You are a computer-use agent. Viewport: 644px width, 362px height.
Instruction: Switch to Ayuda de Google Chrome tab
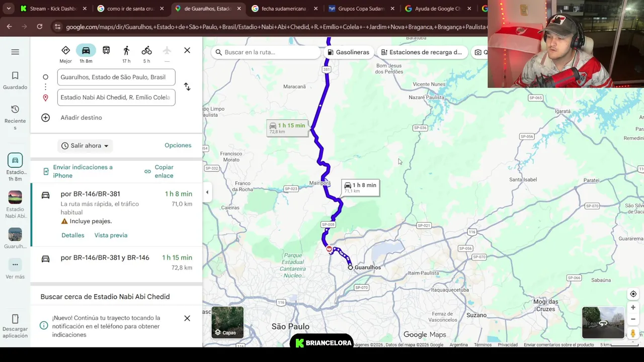pos(438,9)
